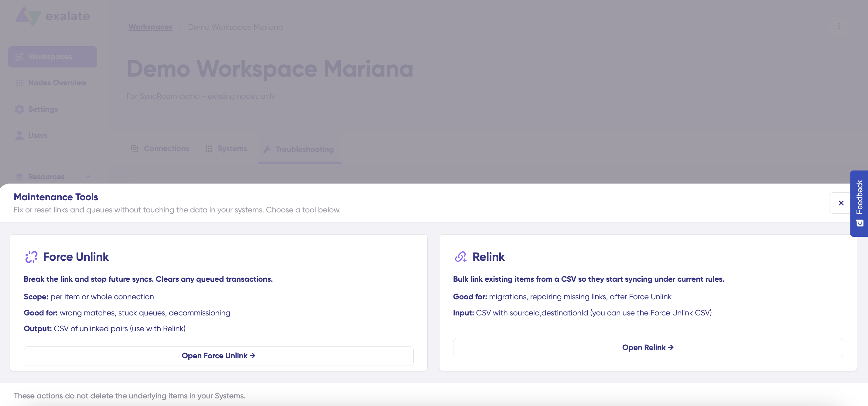
Task: Click the Settings gear icon
Action: coord(19,109)
